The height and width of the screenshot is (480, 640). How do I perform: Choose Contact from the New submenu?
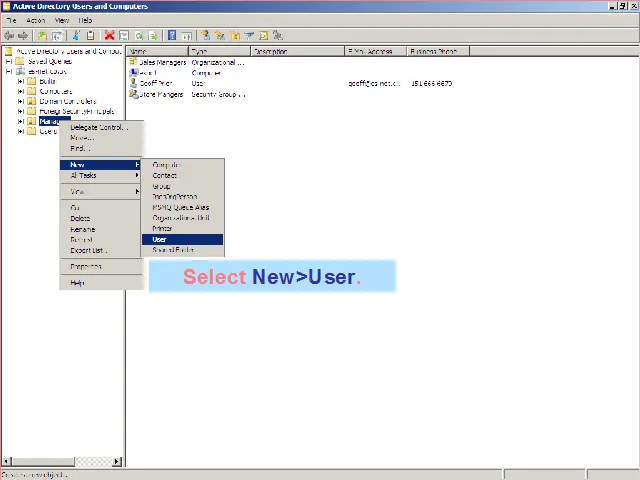tap(182, 176)
